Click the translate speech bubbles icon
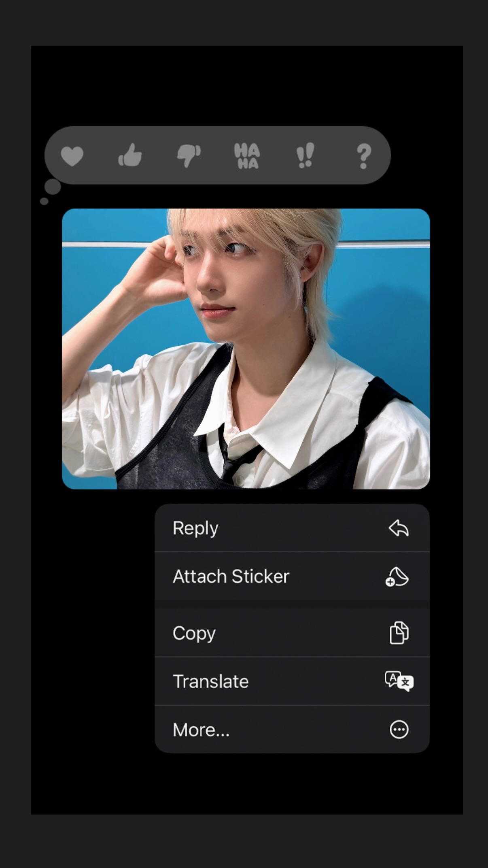The width and height of the screenshot is (488, 868). coord(399,681)
